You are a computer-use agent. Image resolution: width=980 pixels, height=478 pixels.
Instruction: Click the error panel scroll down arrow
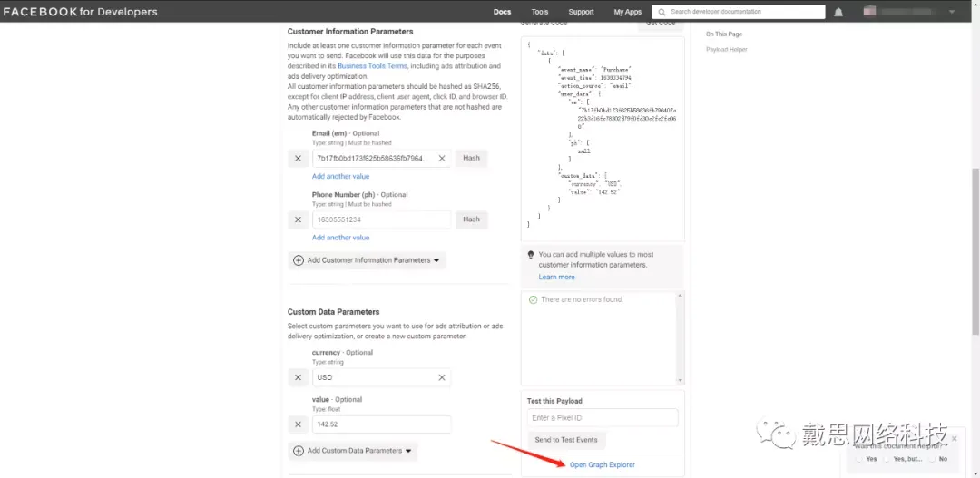(681, 380)
